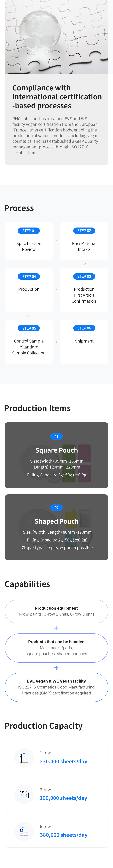
Task: Open the Shaped Pouch production item card
Action: tap(56, 527)
